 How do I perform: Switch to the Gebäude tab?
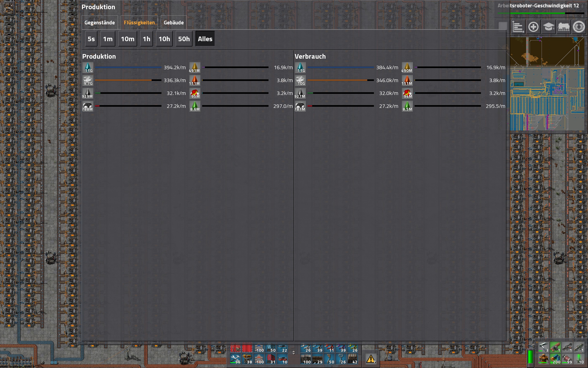point(173,23)
